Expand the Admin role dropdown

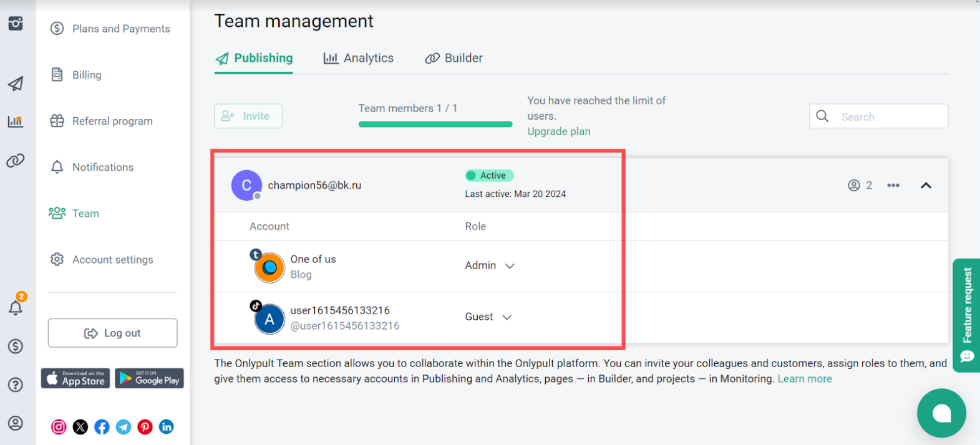(x=490, y=266)
